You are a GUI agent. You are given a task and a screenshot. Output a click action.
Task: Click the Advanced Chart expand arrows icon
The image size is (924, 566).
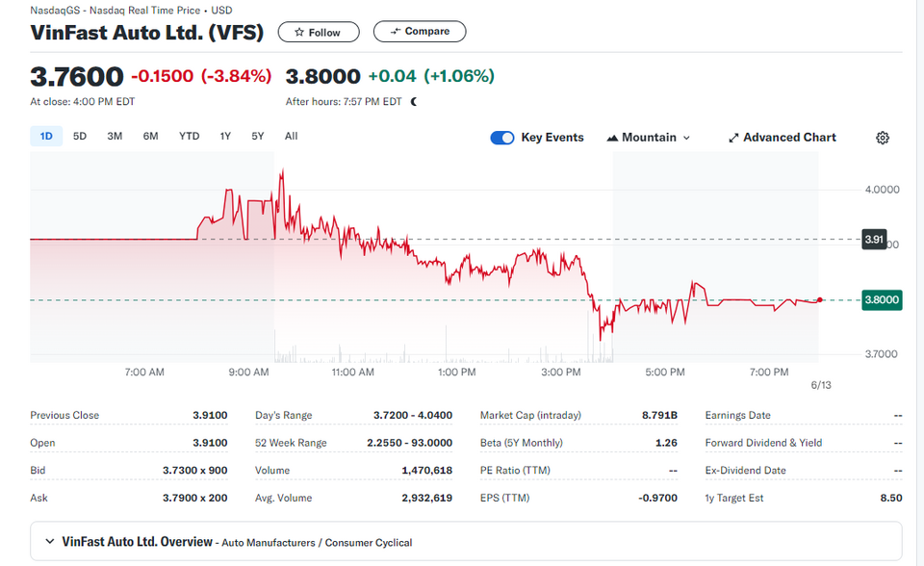[733, 138]
